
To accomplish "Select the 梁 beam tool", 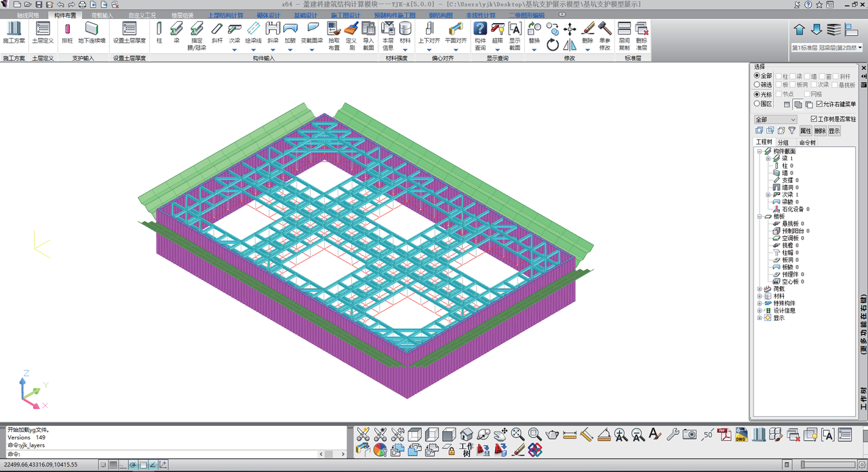I will (x=176, y=33).
